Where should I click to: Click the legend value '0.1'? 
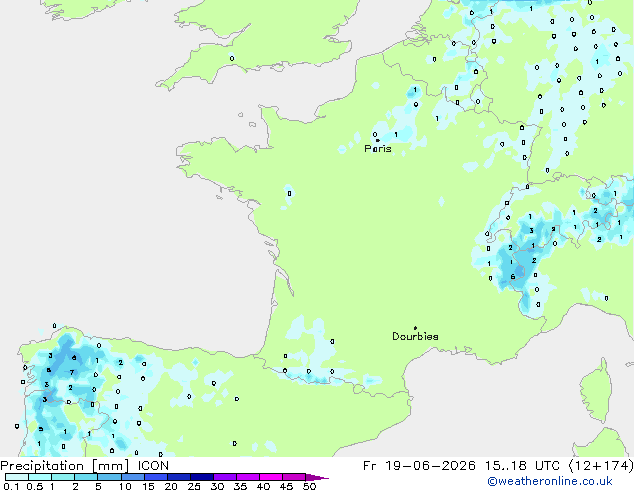click(11, 486)
